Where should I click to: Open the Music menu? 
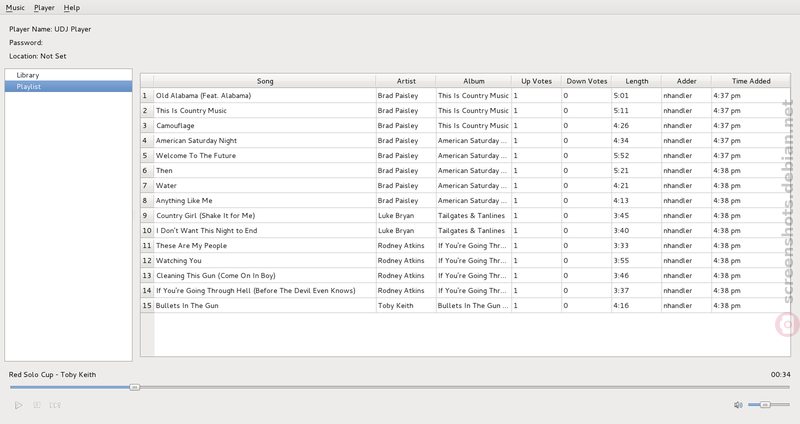tap(15, 8)
